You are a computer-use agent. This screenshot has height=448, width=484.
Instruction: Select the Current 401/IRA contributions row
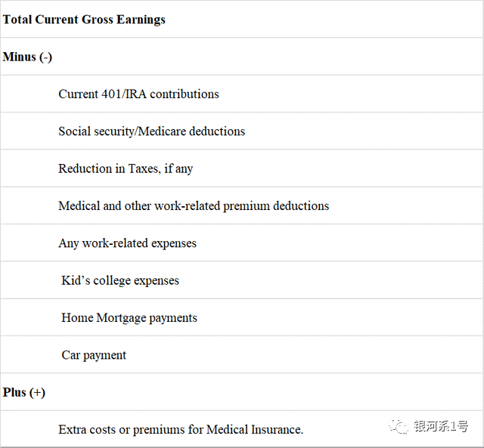pos(138,94)
